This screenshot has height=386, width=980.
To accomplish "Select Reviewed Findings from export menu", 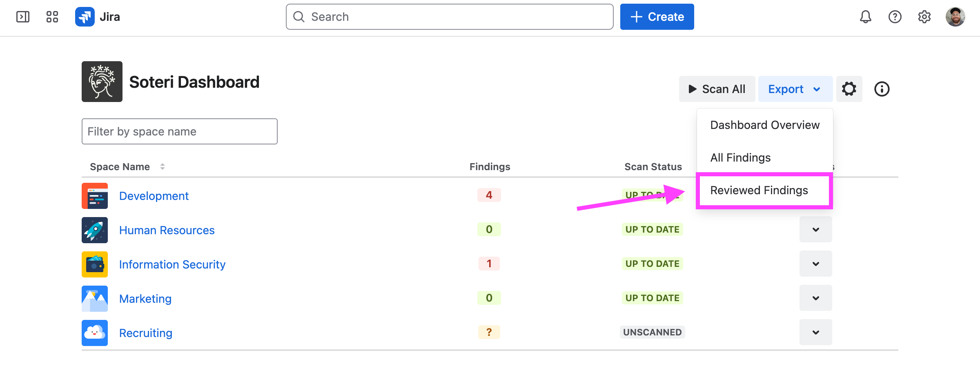I will (x=759, y=190).
